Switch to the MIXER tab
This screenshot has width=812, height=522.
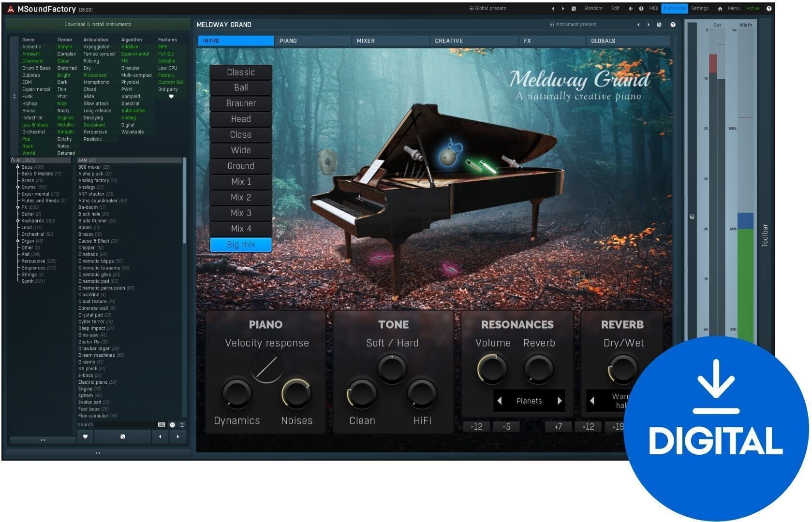(366, 41)
